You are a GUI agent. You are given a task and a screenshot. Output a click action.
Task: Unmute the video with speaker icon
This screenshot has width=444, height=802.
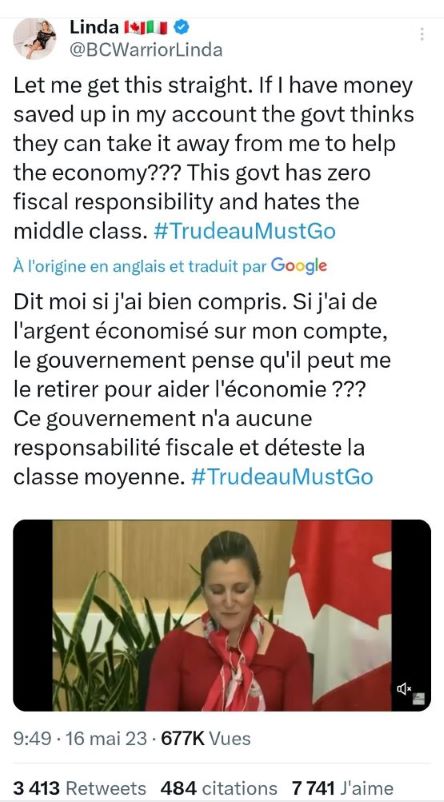[x=404, y=689]
